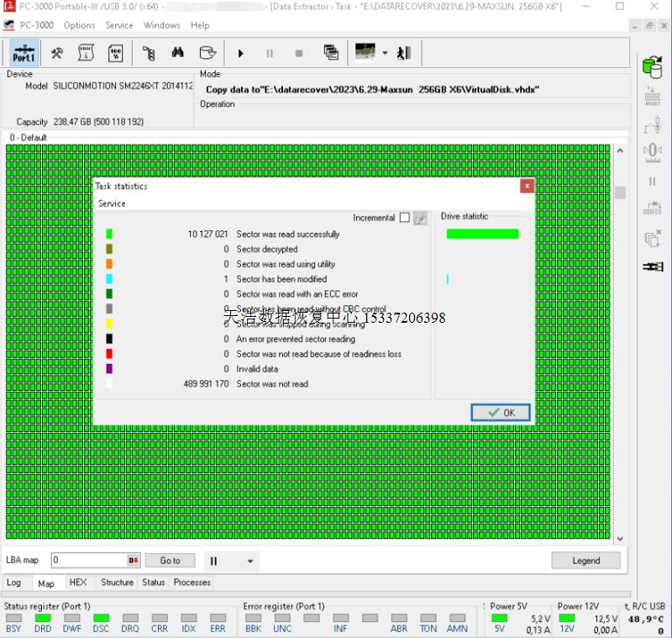Image resolution: width=672 pixels, height=638 pixels.
Task: Open the Service menu
Action: pyautogui.click(x=119, y=25)
